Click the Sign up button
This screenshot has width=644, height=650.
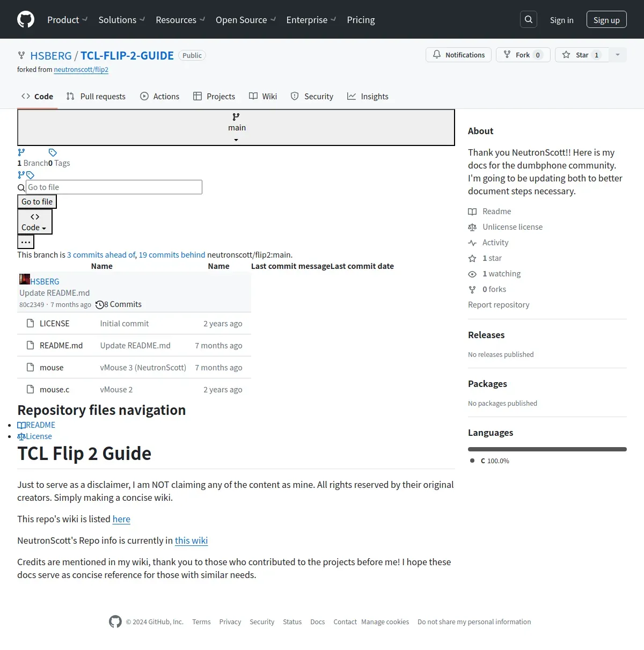[606, 20]
